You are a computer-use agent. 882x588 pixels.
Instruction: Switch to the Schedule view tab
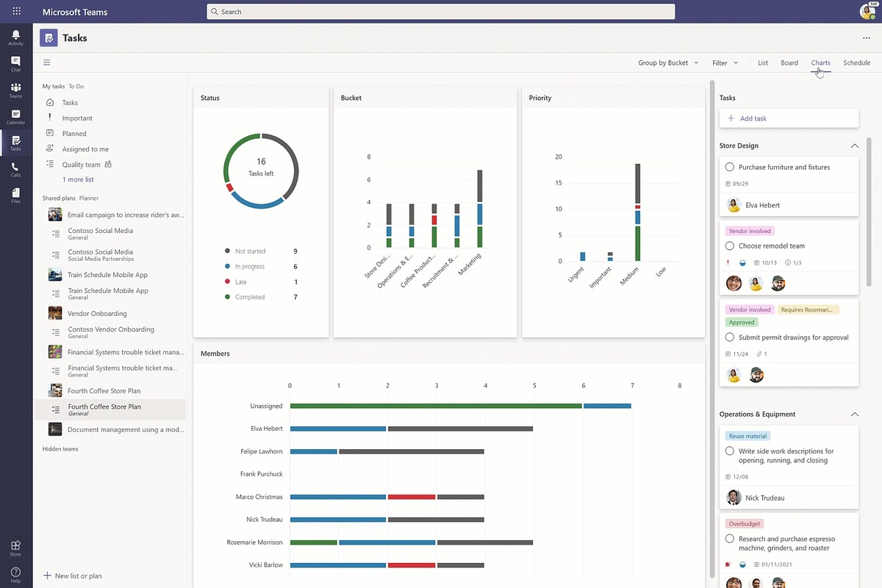click(x=856, y=62)
